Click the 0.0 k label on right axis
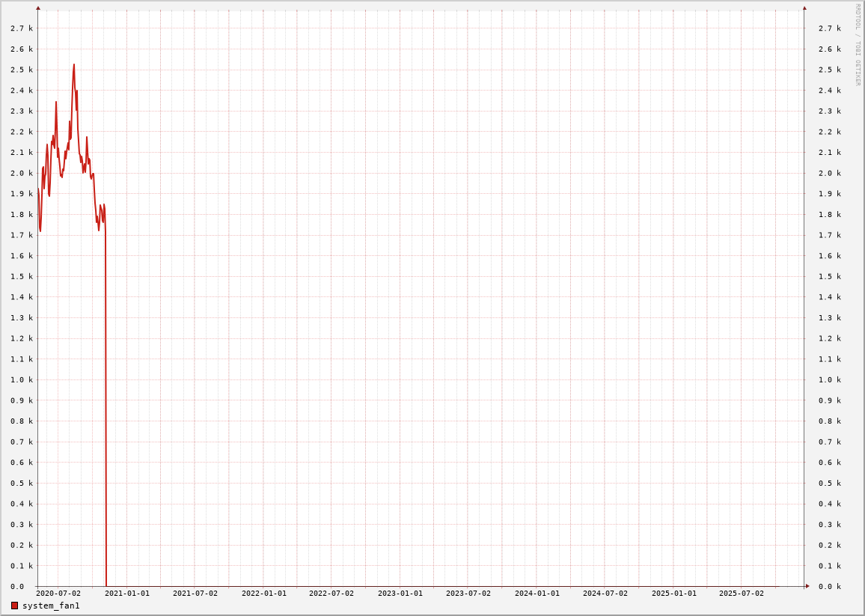 click(x=830, y=587)
